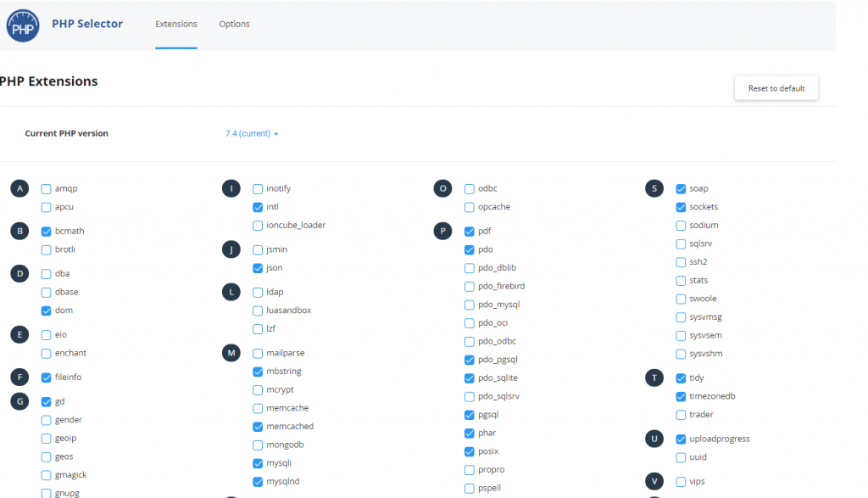Select the S section badge icon

pyautogui.click(x=654, y=188)
